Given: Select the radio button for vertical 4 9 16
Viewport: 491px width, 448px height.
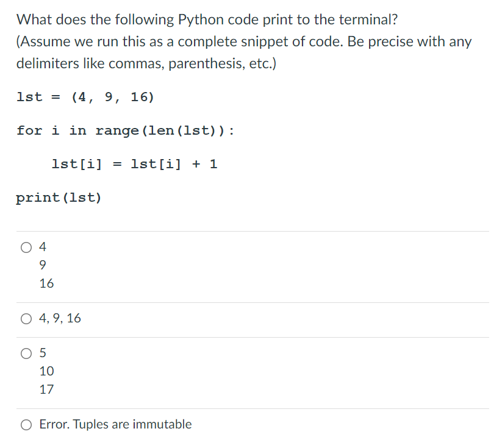Looking at the screenshot, I should coord(26,247).
